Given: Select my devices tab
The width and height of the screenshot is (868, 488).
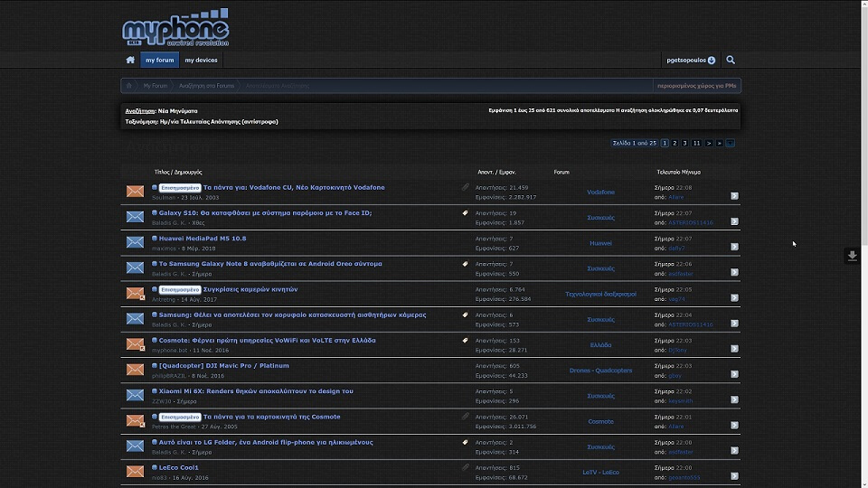Looking at the screenshot, I should point(201,60).
